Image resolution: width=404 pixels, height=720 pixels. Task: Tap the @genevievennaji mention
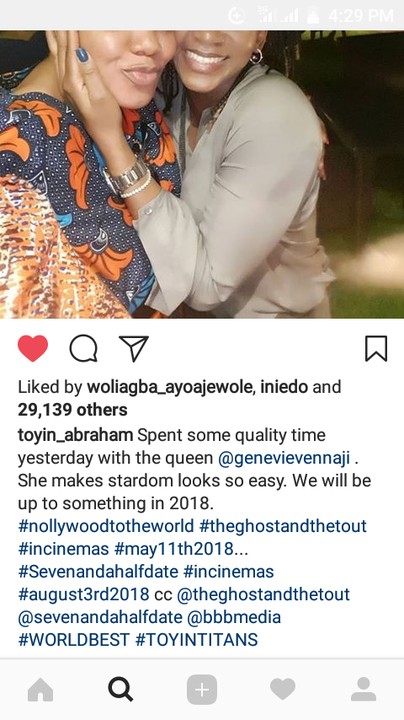(284, 458)
